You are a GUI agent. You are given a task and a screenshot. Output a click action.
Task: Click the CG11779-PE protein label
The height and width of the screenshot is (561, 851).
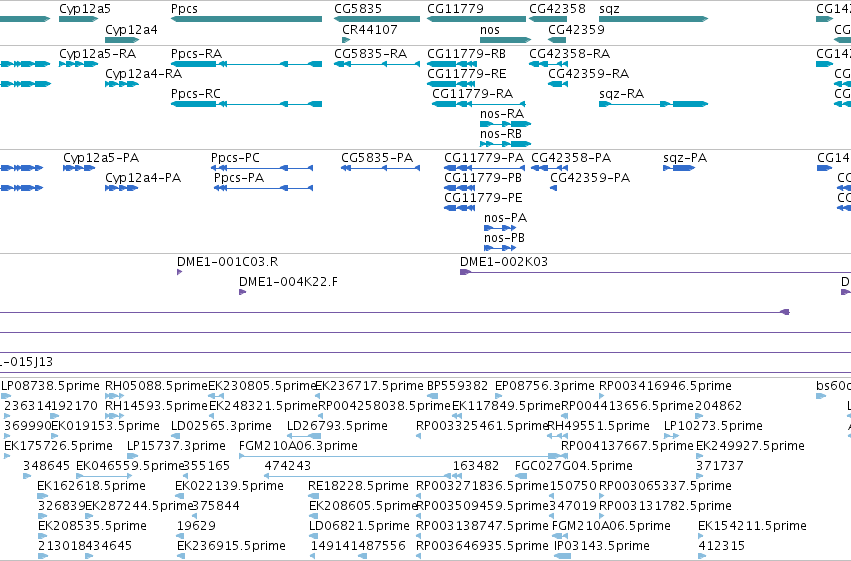point(483,198)
